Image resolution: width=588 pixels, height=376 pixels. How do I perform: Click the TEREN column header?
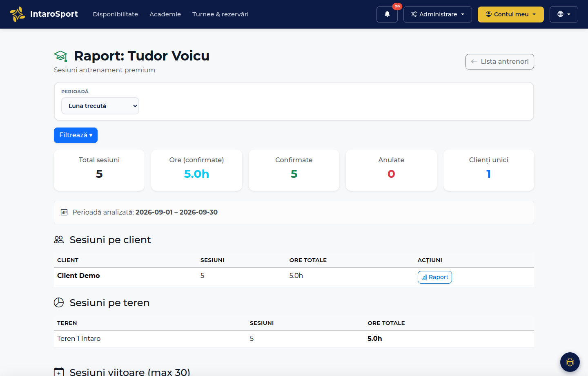coord(67,323)
